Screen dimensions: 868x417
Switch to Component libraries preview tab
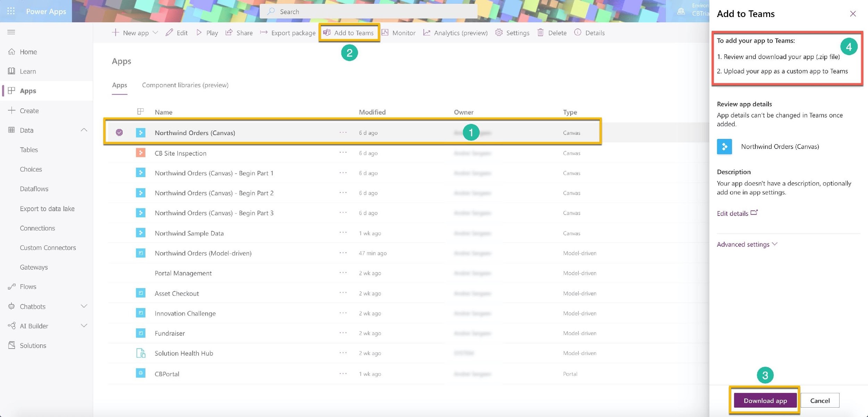tap(185, 85)
